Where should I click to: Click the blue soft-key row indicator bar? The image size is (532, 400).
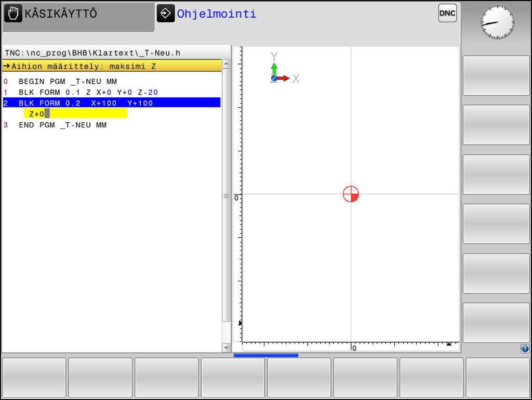pyautogui.click(x=266, y=355)
